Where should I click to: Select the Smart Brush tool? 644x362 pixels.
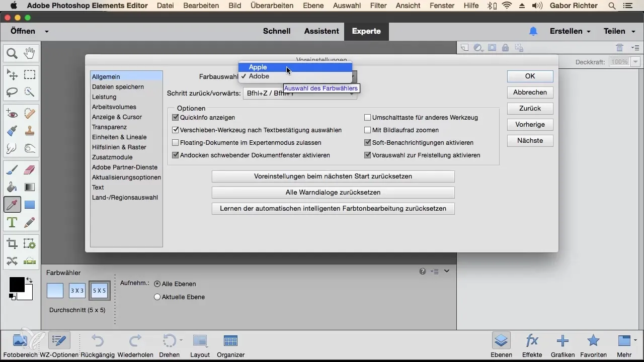(x=12, y=131)
